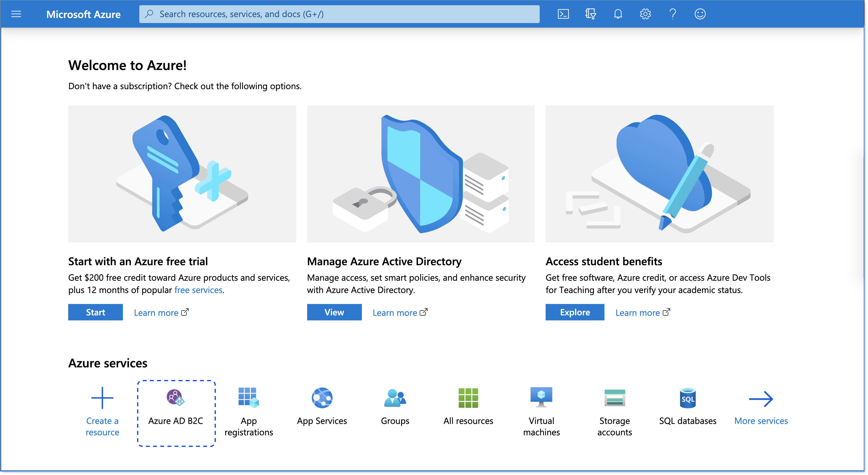Click the App Services label

[x=322, y=421]
